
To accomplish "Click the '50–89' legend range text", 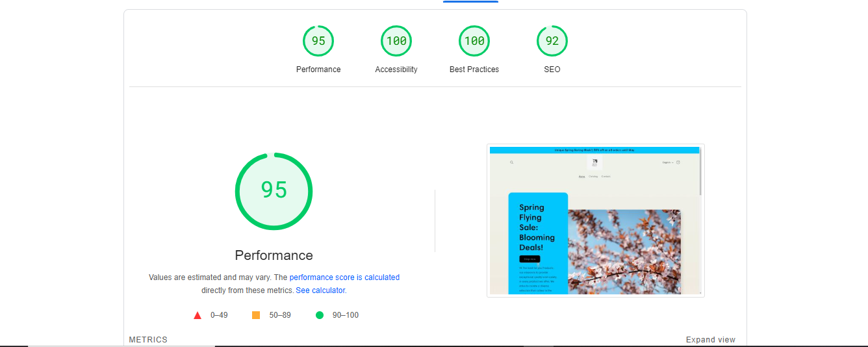I will (x=280, y=315).
